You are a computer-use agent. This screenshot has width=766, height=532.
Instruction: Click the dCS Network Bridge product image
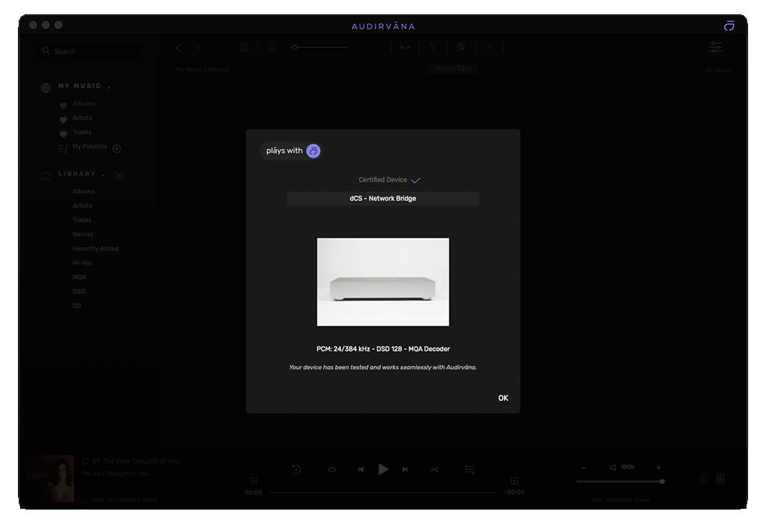(x=382, y=281)
